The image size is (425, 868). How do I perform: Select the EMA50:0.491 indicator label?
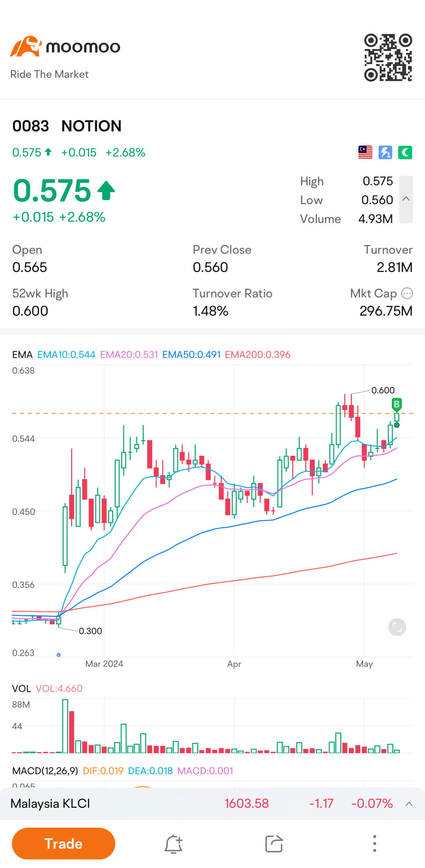tap(191, 354)
